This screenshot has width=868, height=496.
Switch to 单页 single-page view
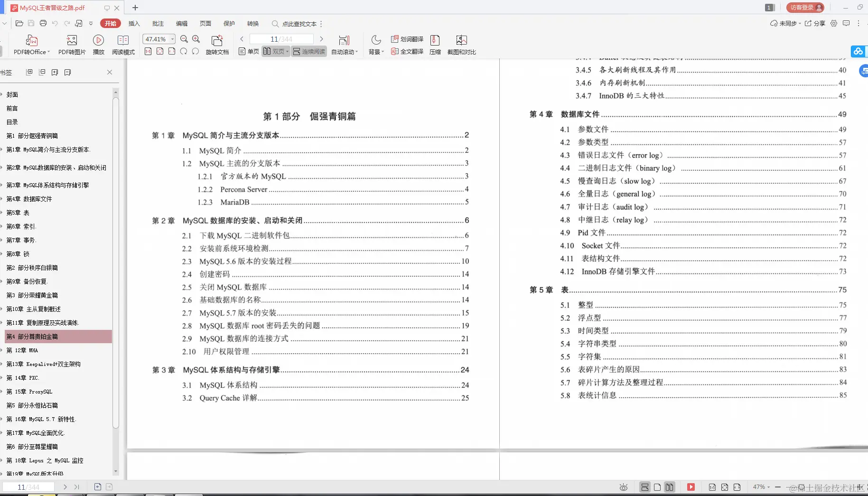coord(248,51)
